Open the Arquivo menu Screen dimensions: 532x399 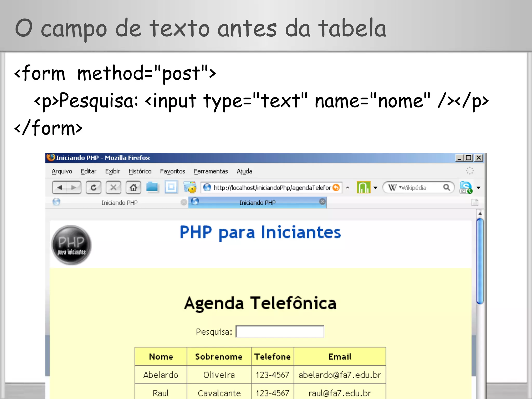(62, 171)
